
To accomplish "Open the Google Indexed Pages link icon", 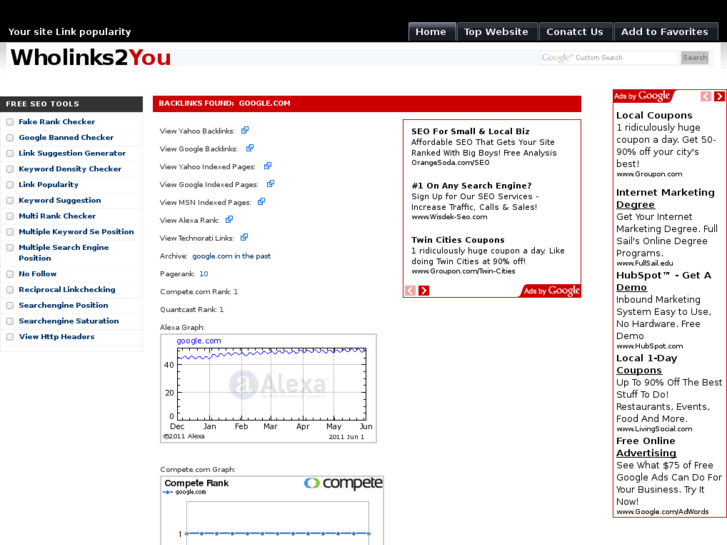I will (x=270, y=184).
